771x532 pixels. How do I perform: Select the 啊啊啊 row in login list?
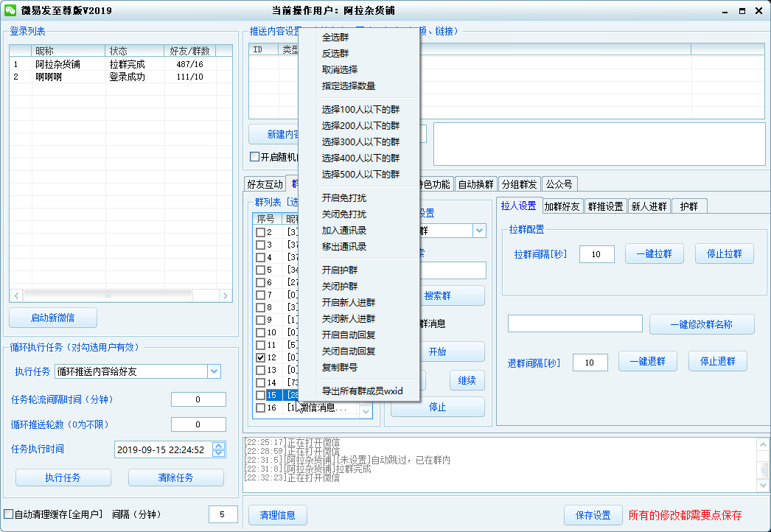[x=121, y=77]
